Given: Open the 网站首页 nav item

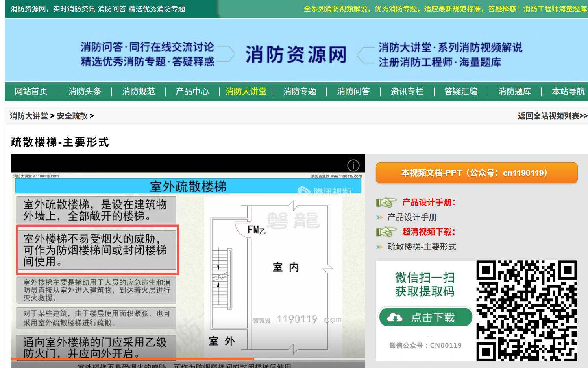Looking at the screenshot, I should click(31, 91).
